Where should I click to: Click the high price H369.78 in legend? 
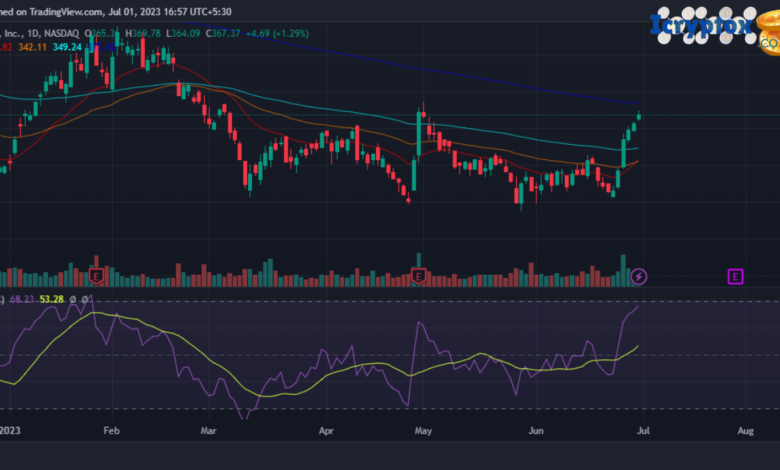click(x=143, y=33)
